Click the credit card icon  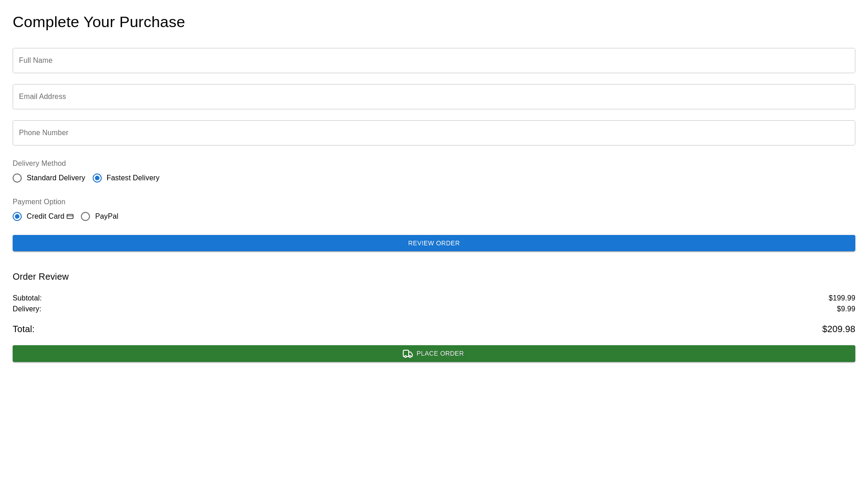click(70, 216)
